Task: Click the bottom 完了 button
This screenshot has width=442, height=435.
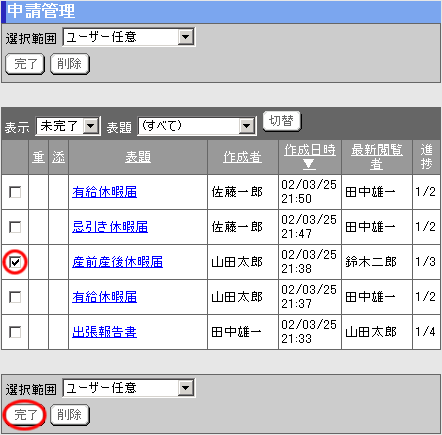Action: tap(25, 415)
